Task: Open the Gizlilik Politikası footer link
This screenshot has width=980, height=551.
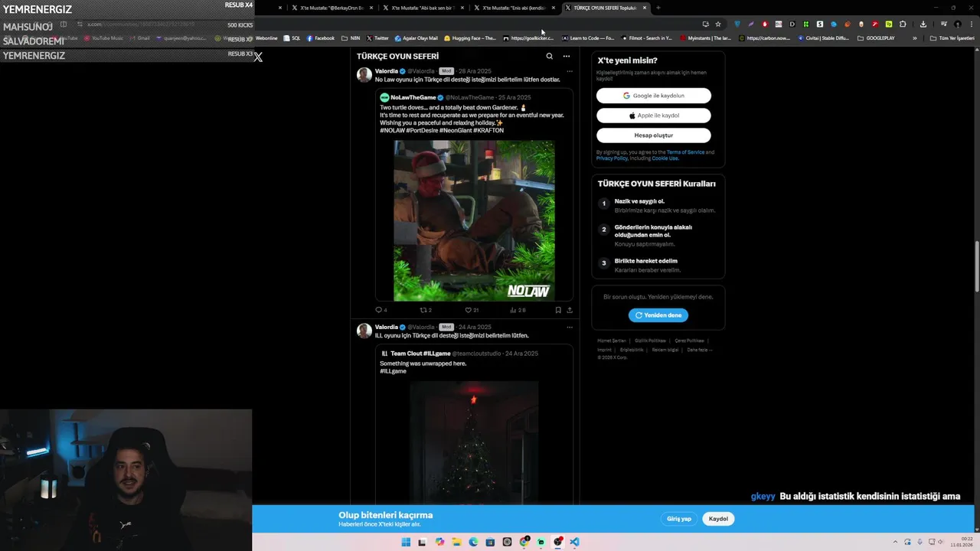Action: point(650,341)
